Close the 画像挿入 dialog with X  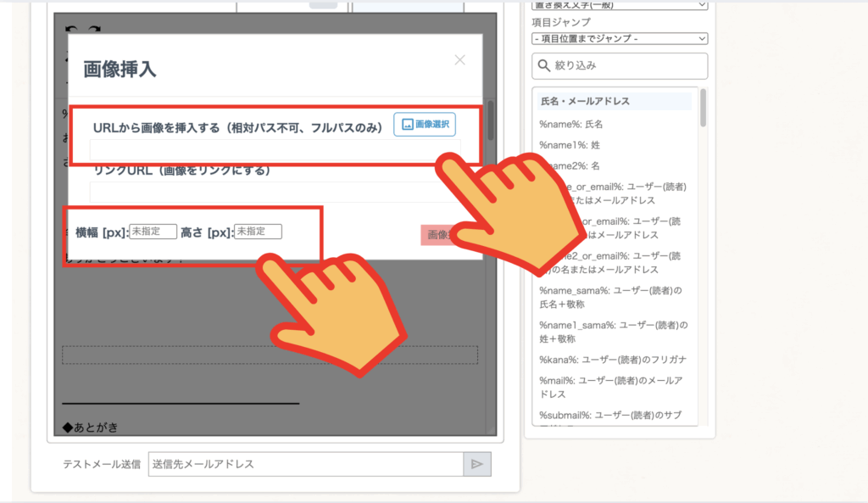pyautogui.click(x=459, y=60)
